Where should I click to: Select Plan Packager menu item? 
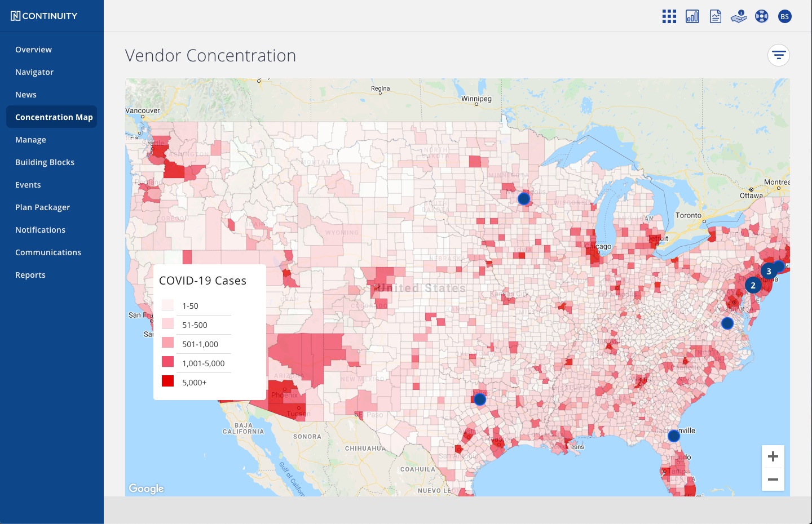click(x=42, y=207)
